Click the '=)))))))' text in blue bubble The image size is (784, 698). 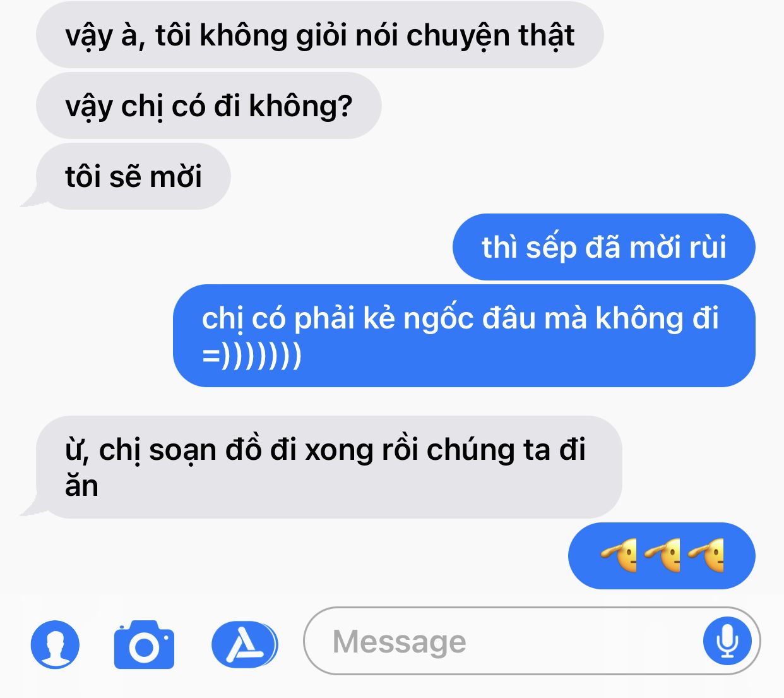pos(252,355)
